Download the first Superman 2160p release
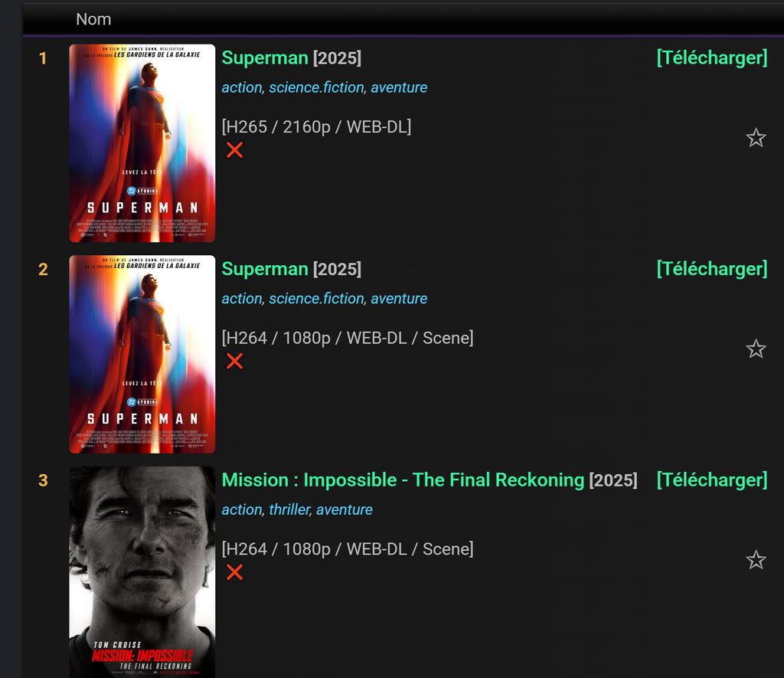Image resolution: width=784 pixels, height=678 pixels. tap(711, 57)
